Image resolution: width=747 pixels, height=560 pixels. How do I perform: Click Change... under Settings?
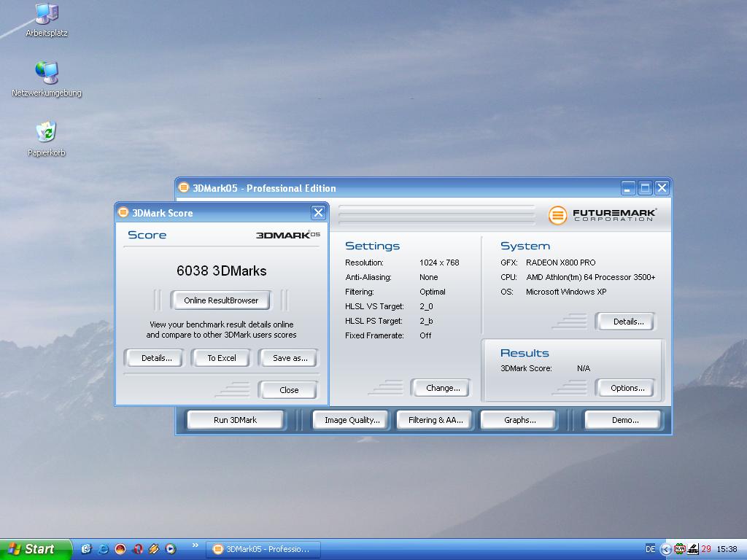coord(443,388)
